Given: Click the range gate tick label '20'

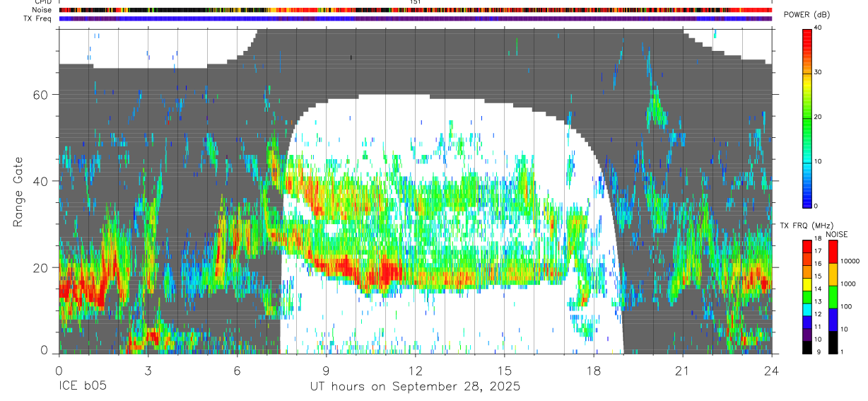Looking at the screenshot, I should [42, 267].
